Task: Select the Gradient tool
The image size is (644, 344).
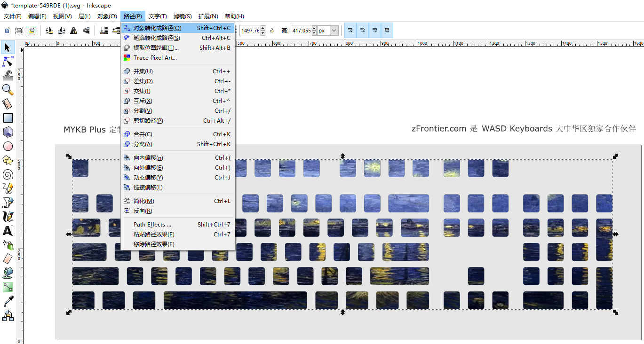Action: pos(8,287)
